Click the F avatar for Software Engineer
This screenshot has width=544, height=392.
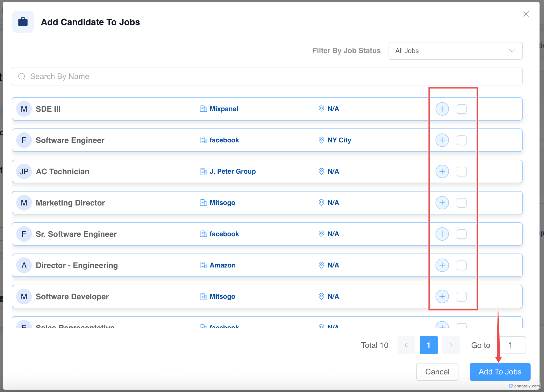pos(24,140)
